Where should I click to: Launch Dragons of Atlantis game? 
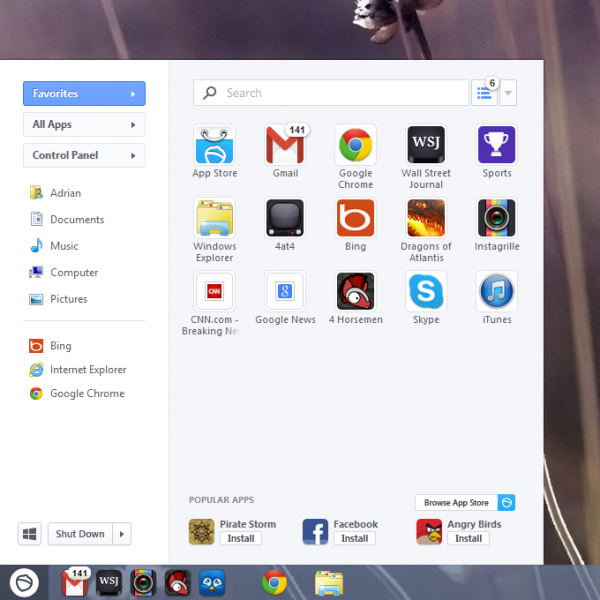[x=426, y=218]
